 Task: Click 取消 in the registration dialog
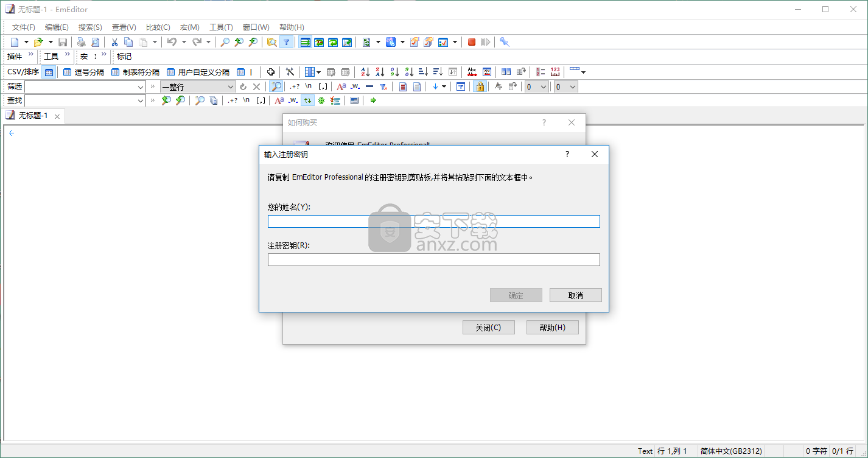[x=575, y=295]
